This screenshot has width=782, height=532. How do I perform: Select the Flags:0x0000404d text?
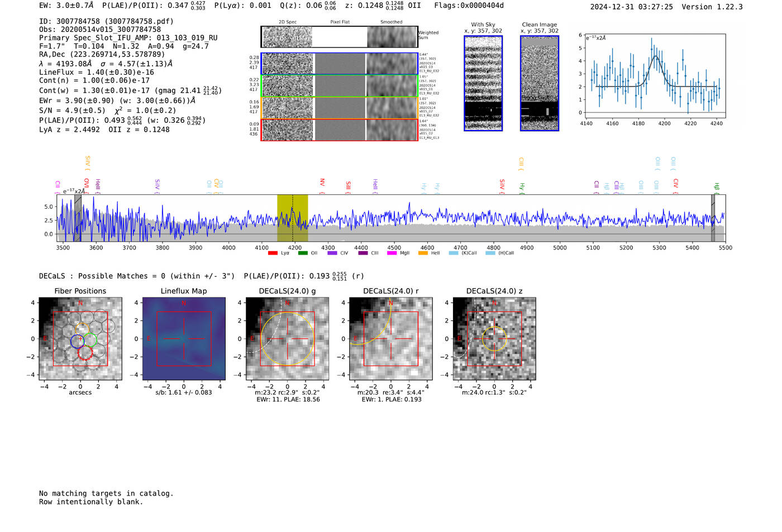[x=469, y=6]
